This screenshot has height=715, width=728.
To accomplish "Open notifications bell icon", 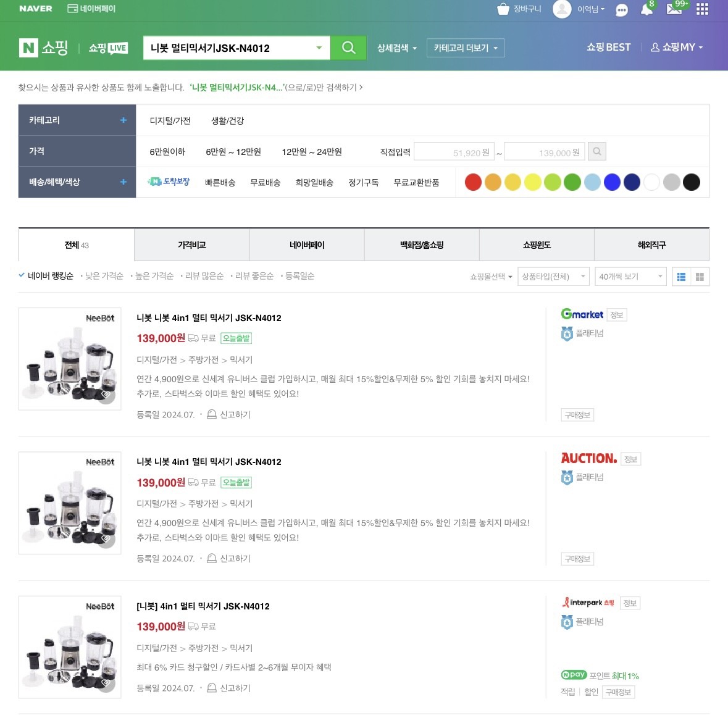I will pos(646,9).
